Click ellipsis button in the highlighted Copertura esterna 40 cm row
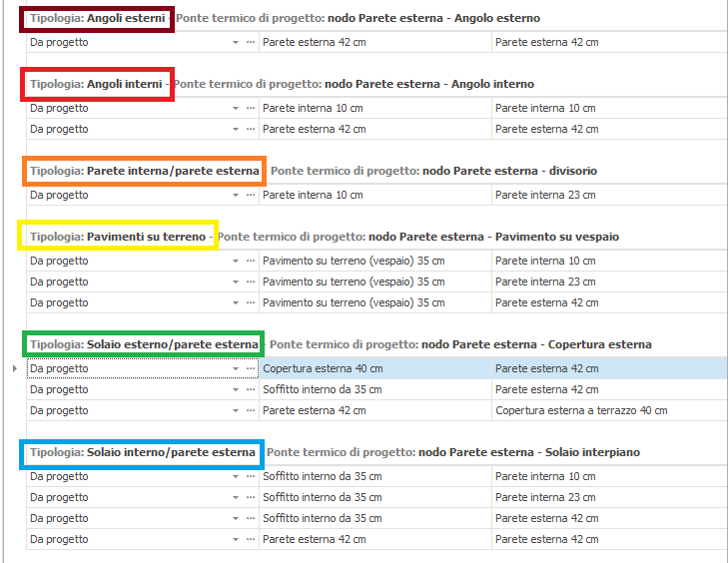Image resolution: width=728 pixels, height=563 pixels. pos(251,368)
